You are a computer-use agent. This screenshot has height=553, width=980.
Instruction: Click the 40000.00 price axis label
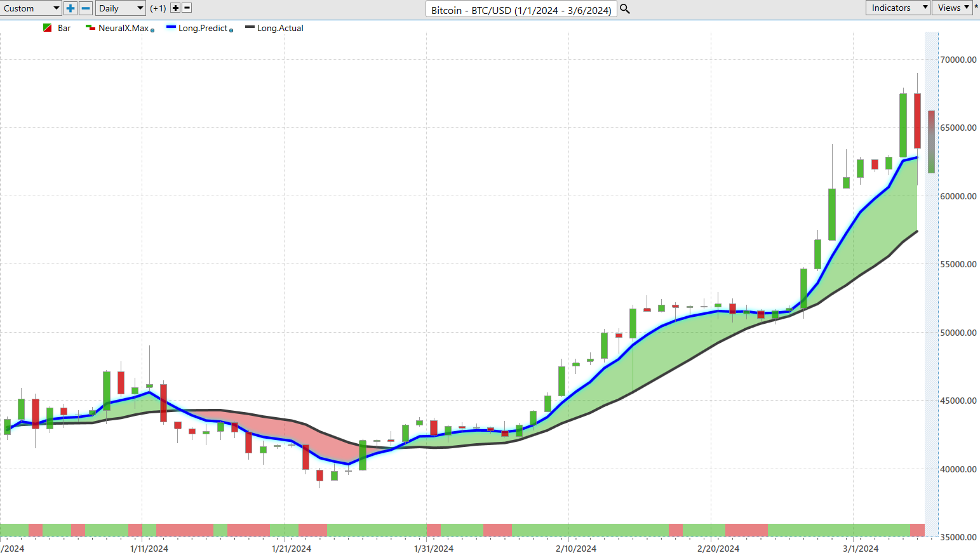click(958, 469)
